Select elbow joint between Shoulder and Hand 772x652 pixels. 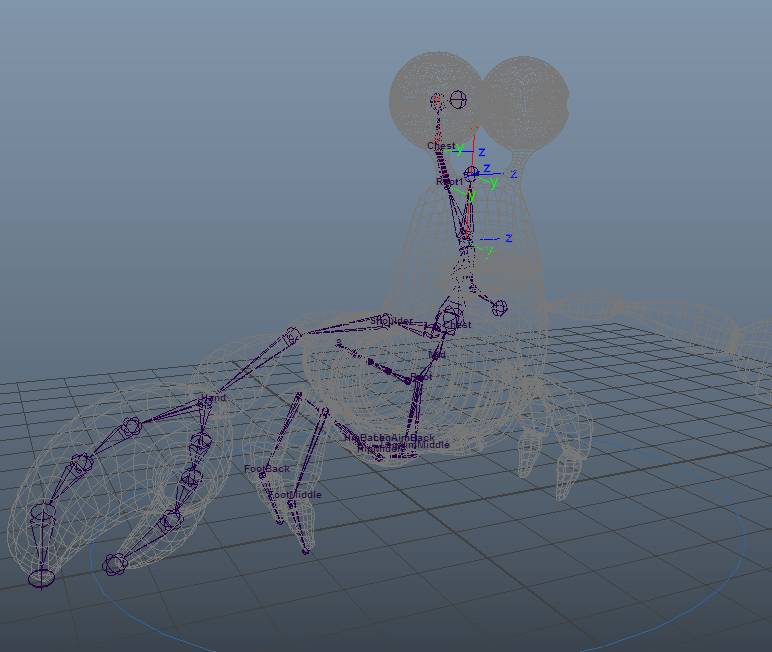(292, 336)
